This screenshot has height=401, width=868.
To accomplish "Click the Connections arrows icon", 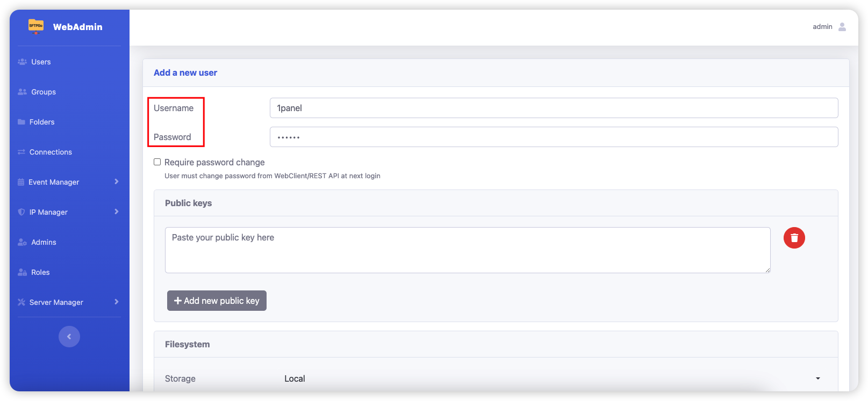I will [x=21, y=152].
